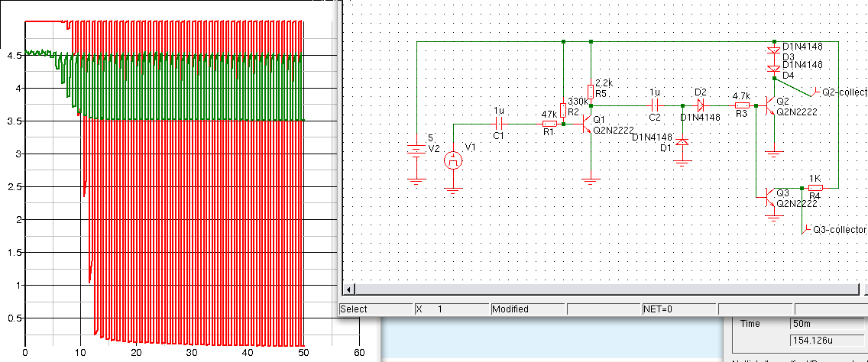Select capacitor C1 in the schematic
868x362 pixels.
(499, 123)
